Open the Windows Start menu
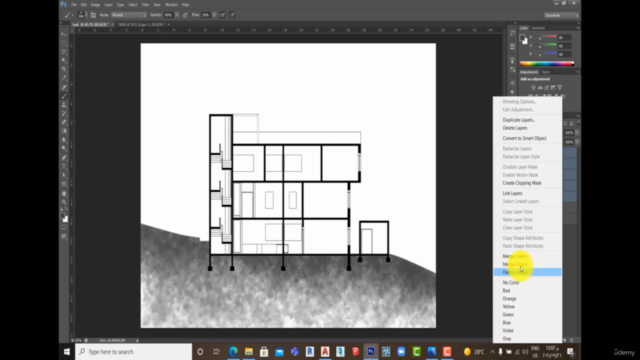This screenshot has width=640, height=360. click(67, 351)
